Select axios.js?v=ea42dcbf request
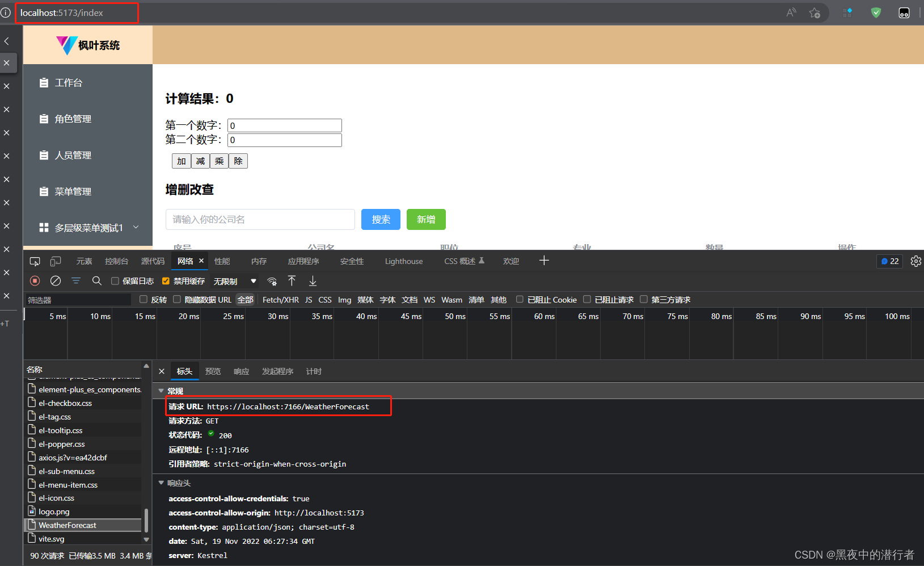Screen dimensions: 924x566 click(83, 458)
